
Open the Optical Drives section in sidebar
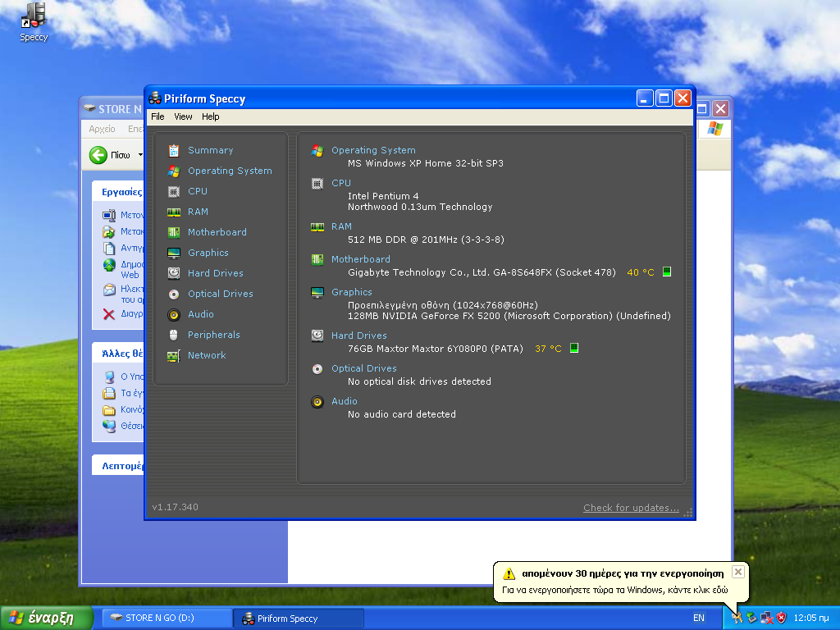220,294
